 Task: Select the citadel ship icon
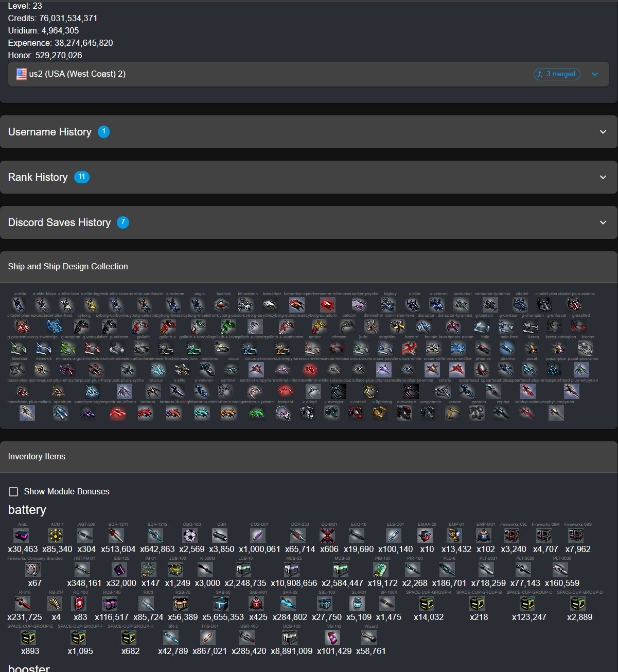click(520, 304)
